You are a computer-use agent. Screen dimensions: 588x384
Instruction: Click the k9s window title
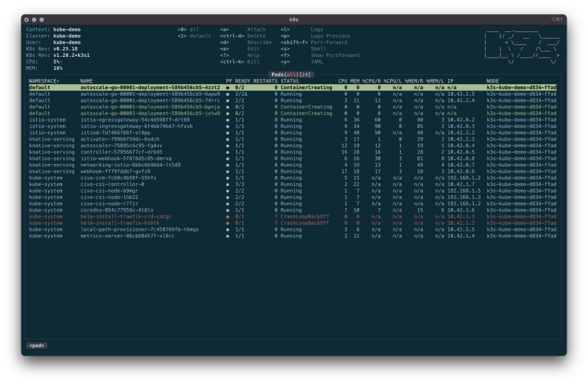click(293, 19)
